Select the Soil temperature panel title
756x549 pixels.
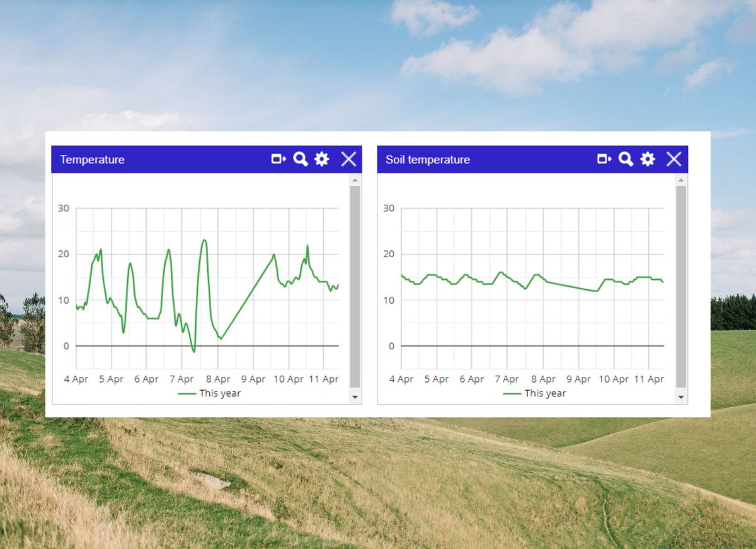pyautogui.click(x=427, y=159)
